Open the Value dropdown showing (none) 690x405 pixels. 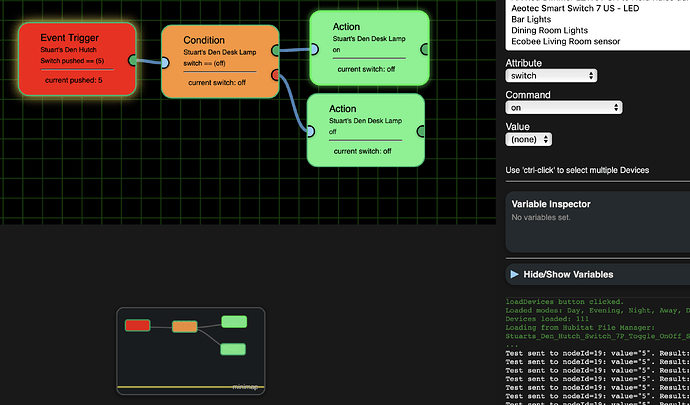click(x=531, y=140)
